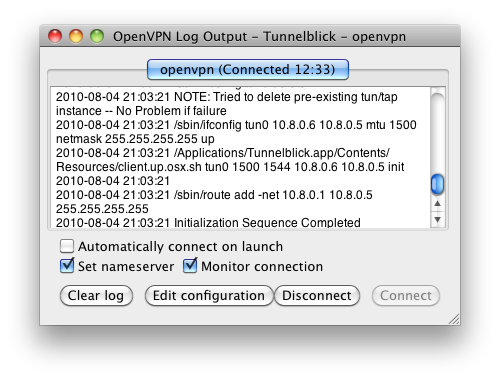Screen dimensions: 500x380
Task: Click the '/Applications/Tunnelblick.app/Contents/' log line
Action: (x=222, y=153)
